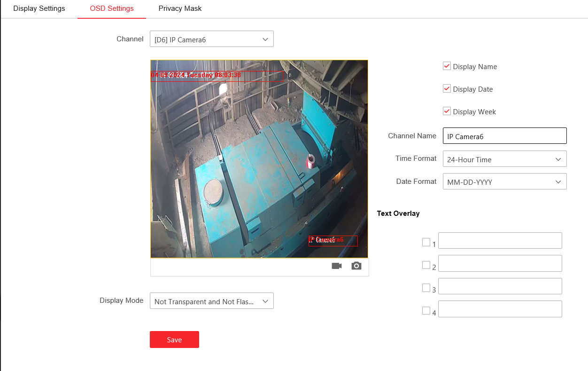588x371 pixels.
Task: Expand the Time Format dropdown
Action: click(x=504, y=159)
